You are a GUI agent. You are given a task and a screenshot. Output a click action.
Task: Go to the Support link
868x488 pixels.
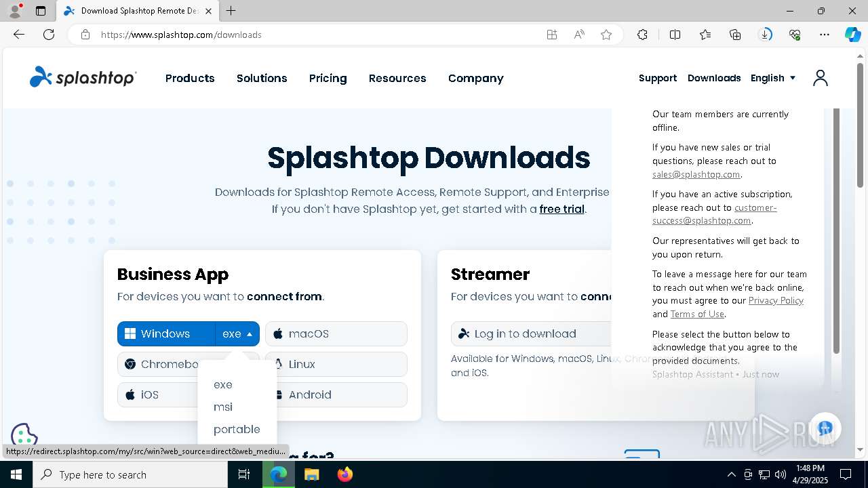[x=658, y=78]
